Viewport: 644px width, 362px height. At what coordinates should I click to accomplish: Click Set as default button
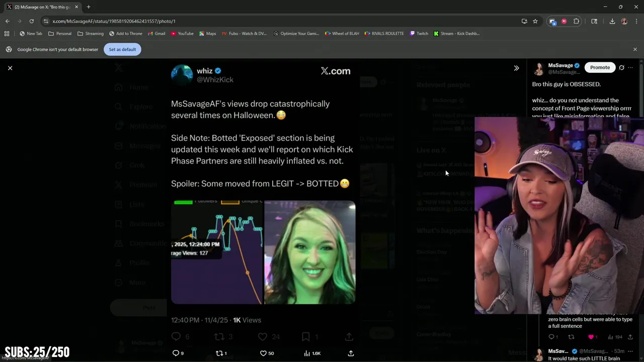tap(122, 49)
